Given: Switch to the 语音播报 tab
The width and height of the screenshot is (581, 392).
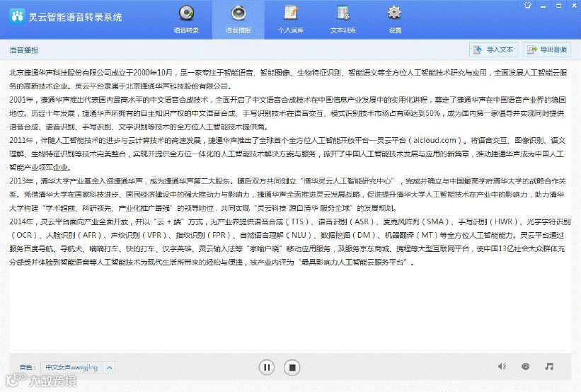Looking at the screenshot, I should tap(238, 19).
